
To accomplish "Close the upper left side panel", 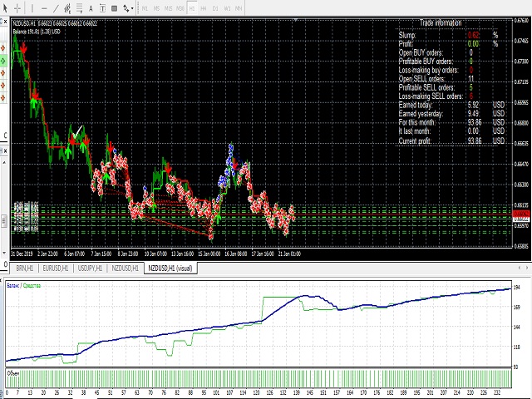I will (6, 22).
